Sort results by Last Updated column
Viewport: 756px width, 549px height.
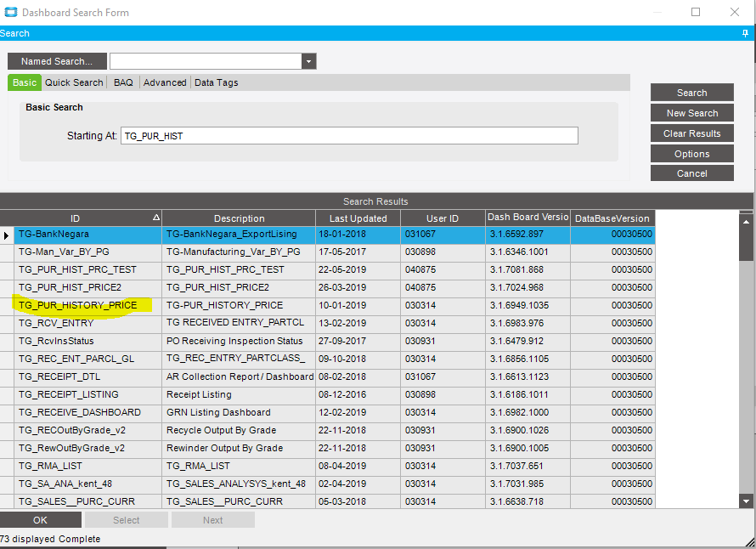pyautogui.click(x=357, y=218)
